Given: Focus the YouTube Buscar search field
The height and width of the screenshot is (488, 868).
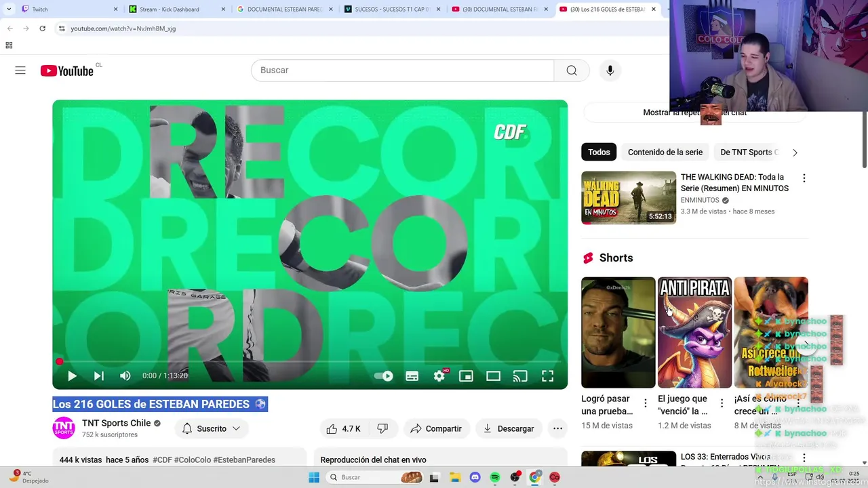Looking at the screenshot, I should 403,70.
